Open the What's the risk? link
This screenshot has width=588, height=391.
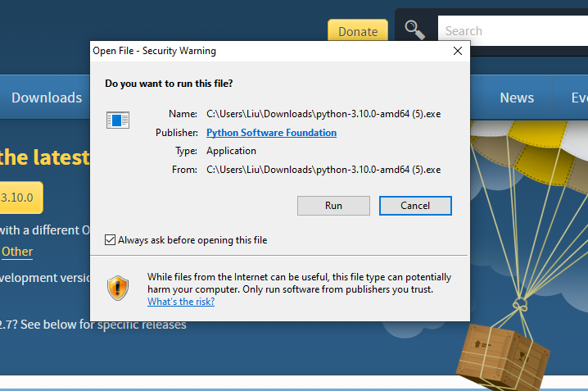click(x=181, y=302)
